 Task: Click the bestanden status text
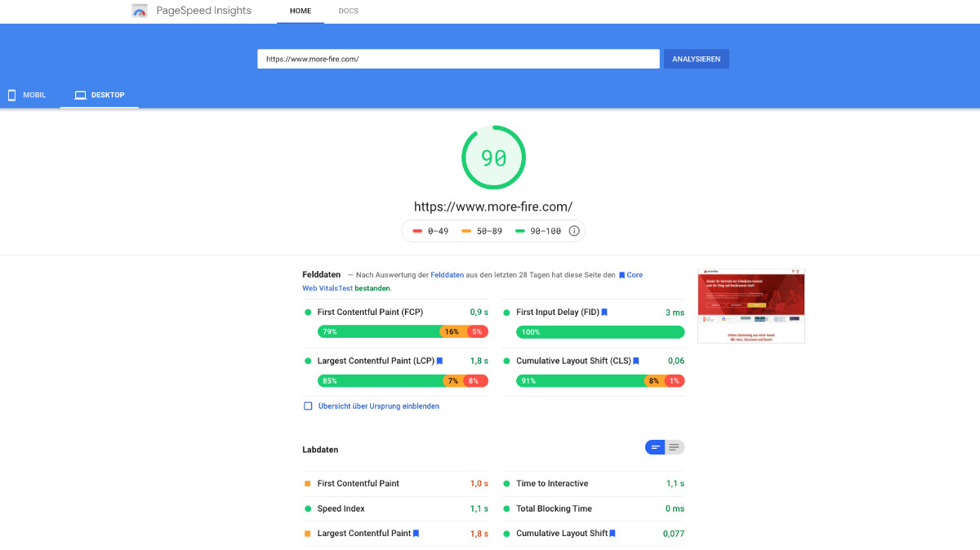(x=372, y=288)
